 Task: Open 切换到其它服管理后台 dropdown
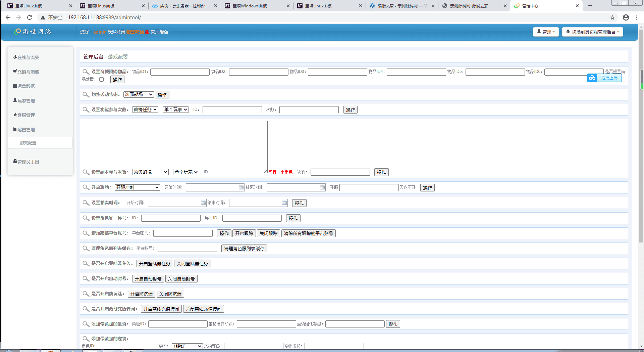593,32
